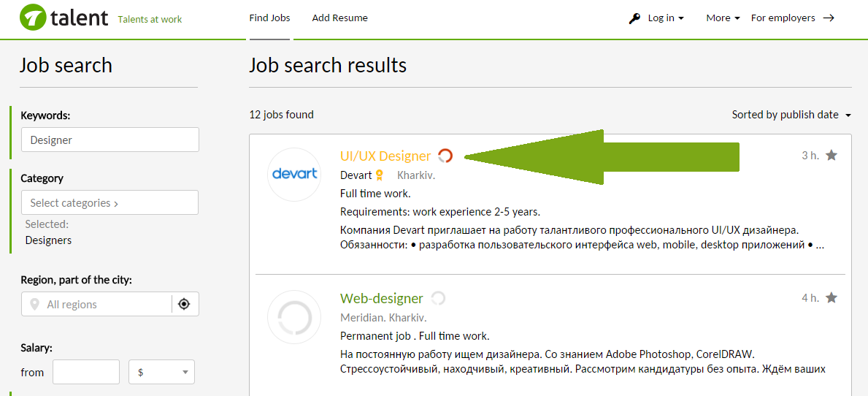868x396 pixels.
Task: Click the salary from input field
Action: point(86,372)
